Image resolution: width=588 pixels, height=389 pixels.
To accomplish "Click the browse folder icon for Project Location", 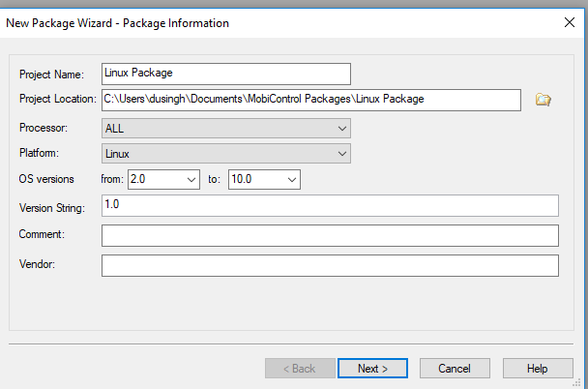I will pos(543,99).
